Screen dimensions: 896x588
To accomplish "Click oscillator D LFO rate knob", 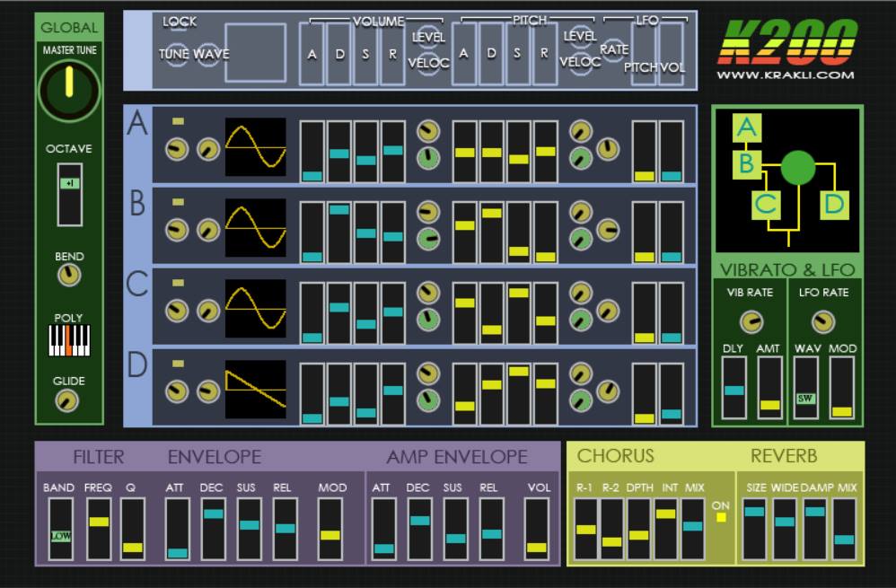I will click(608, 391).
